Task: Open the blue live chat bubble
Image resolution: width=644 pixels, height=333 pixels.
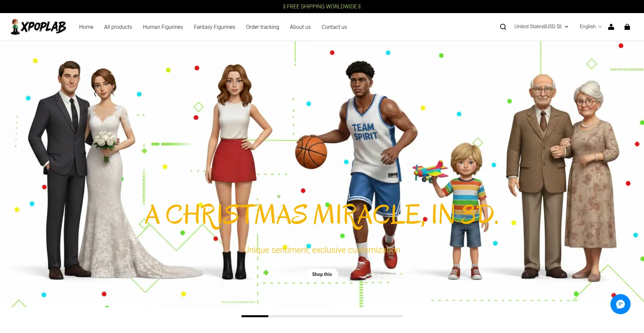Action: pos(620,304)
